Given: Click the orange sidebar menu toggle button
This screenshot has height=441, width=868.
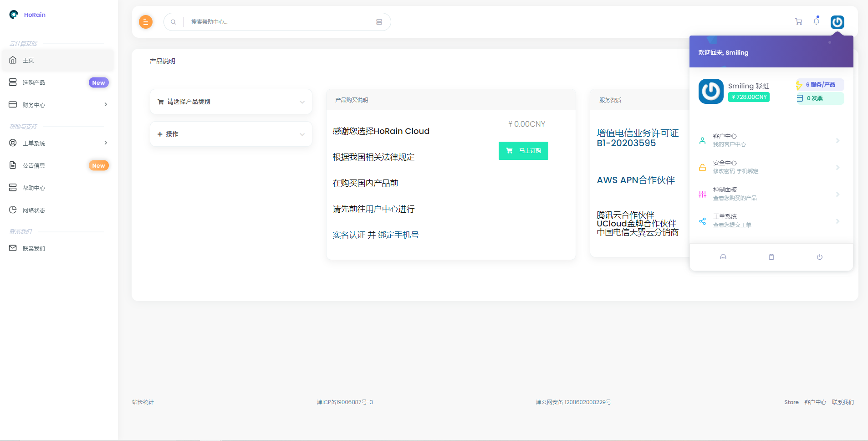Looking at the screenshot, I should click(145, 22).
